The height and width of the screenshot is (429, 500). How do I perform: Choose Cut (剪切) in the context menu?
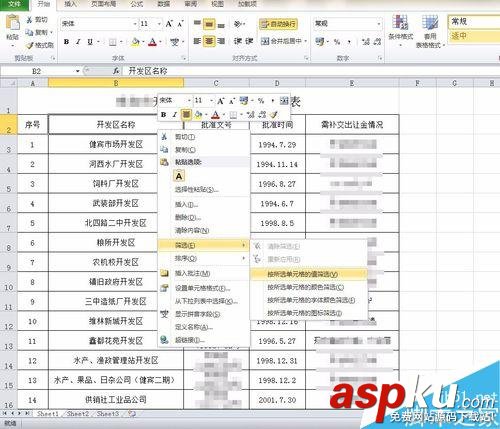coord(204,137)
